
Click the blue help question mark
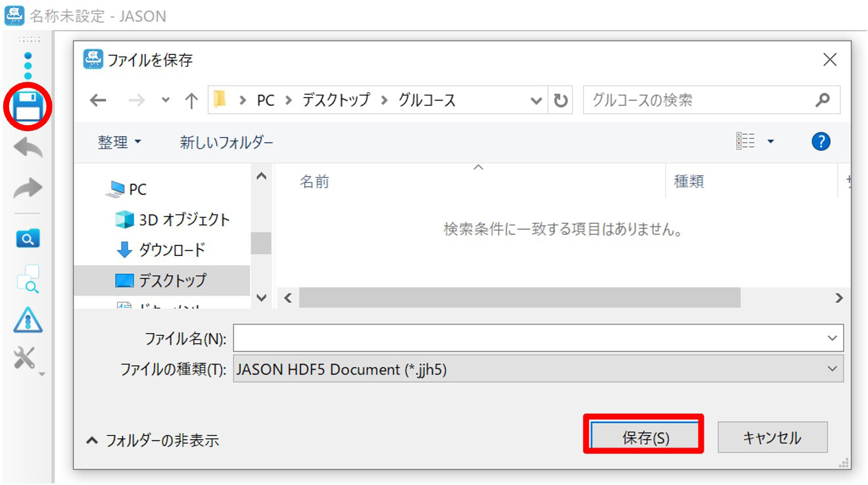click(x=821, y=141)
